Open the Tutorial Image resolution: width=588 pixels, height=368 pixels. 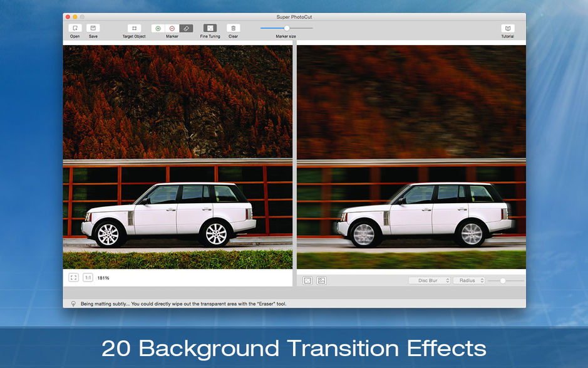point(508,28)
